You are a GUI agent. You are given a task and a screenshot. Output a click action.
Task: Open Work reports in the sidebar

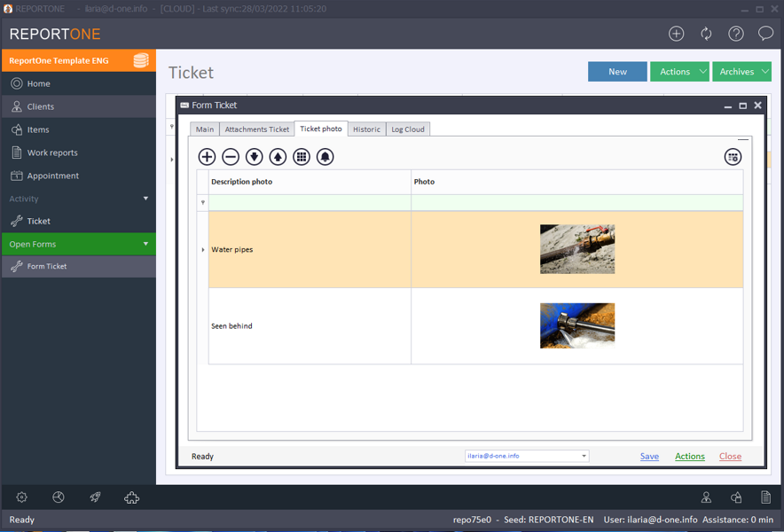[52, 153]
